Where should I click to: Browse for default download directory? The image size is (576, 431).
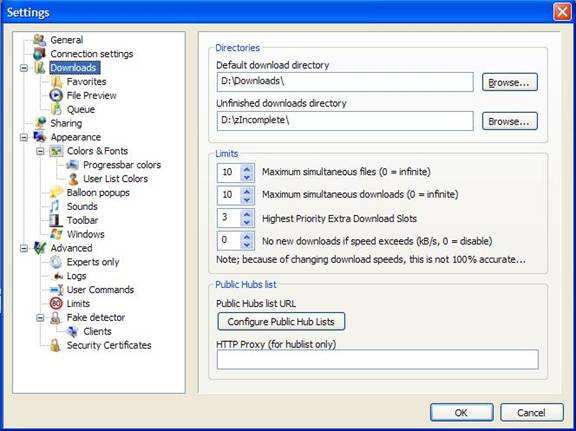click(x=510, y=82)
